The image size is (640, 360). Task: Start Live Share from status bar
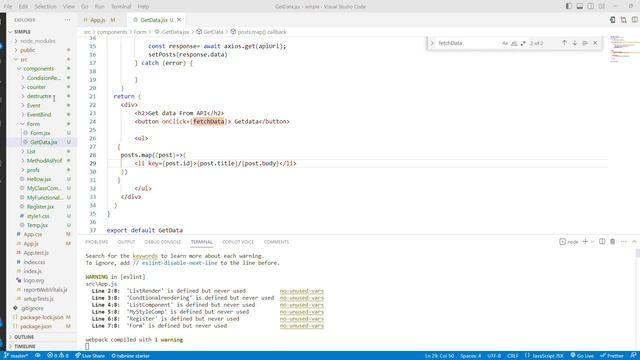(90, 356)
